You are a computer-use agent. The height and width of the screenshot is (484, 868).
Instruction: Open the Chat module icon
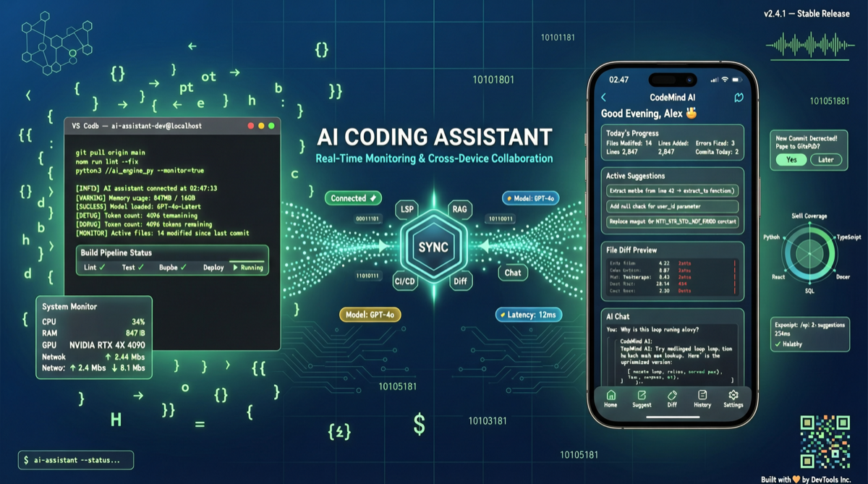pyautogui.click(x=513, y=273)
